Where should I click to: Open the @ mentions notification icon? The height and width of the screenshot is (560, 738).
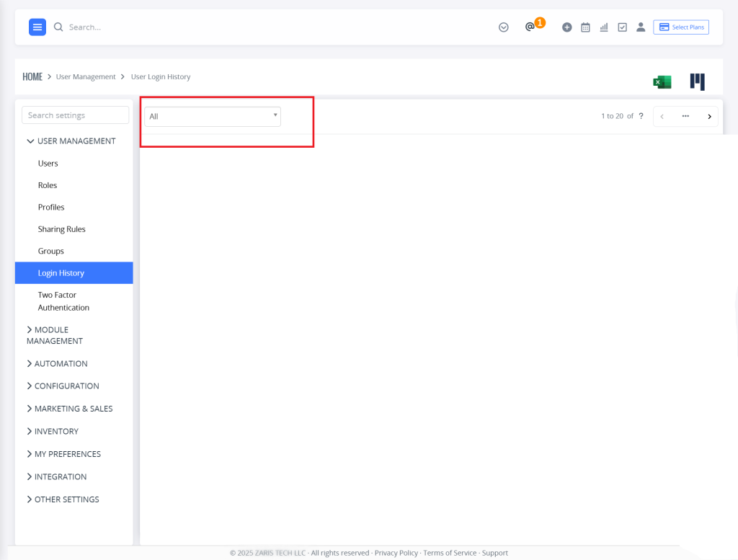pyautogui.click(x=530, y=27)
